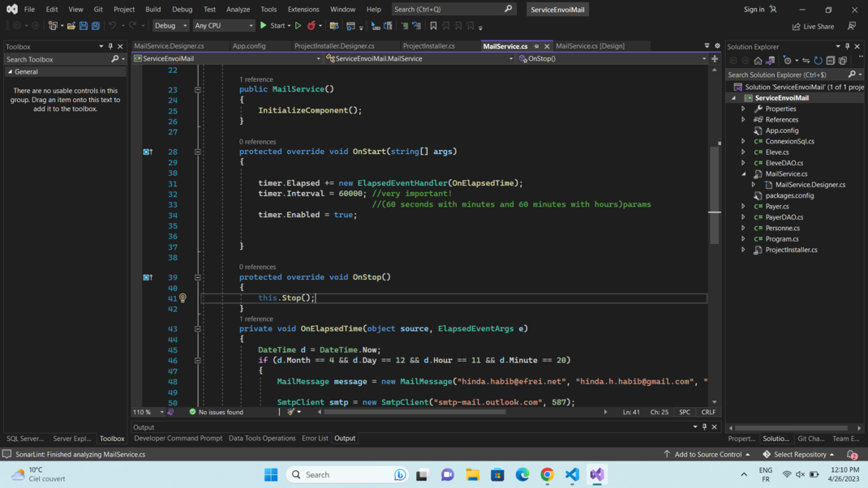Click the Save All toolbar icon
The image size is (868, 488).
pyautogui.click(x=96, y=26)
